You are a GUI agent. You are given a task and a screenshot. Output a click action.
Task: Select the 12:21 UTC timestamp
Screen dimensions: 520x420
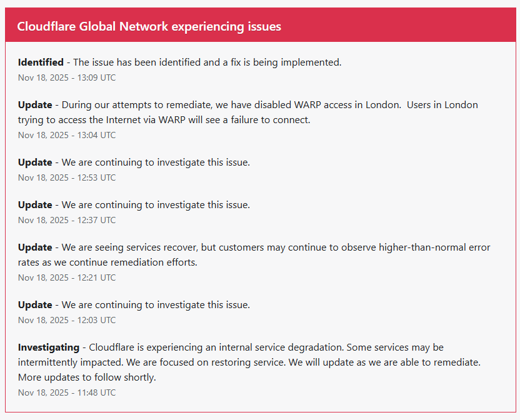click(x=67, y=278)
